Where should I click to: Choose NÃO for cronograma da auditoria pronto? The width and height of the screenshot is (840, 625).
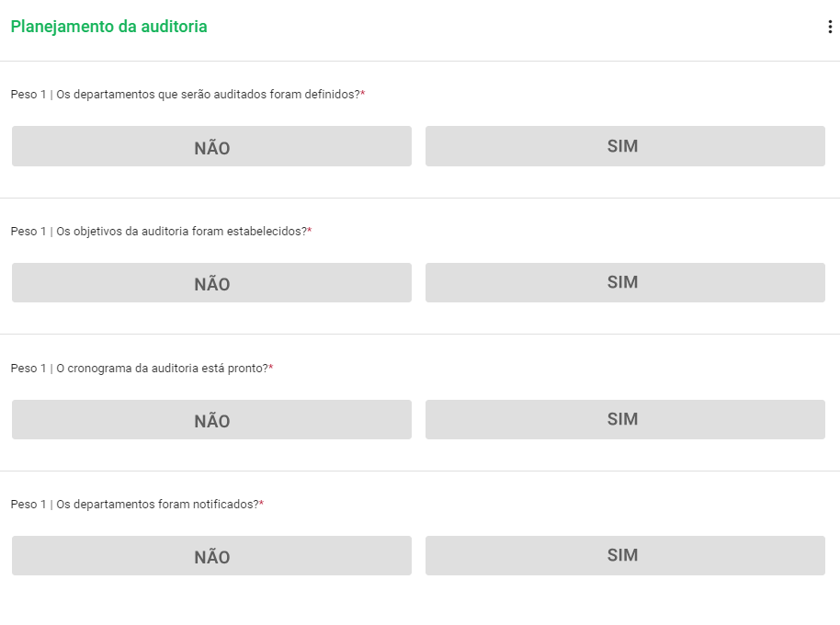click(x=210, y=418)
